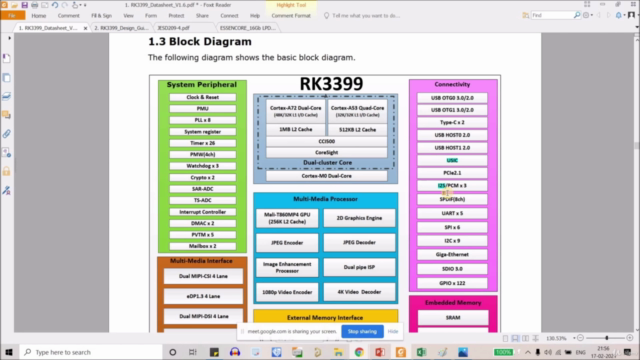Close the RK3399_Datasheet document tab
Screen dimensions: 640x360
tap(85, 28)
